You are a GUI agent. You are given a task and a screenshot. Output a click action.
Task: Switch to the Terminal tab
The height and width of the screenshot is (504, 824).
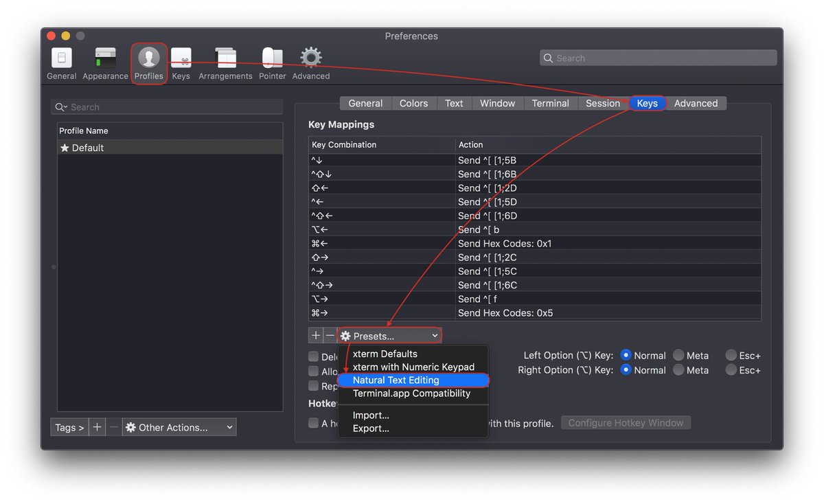551,103
